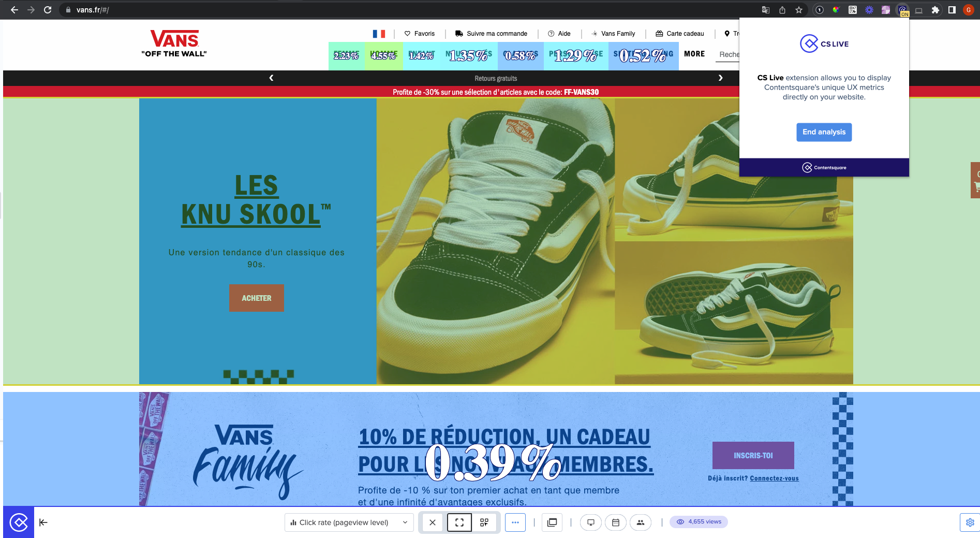The width and height of the screenshot is (980, 538).
Task: Open CS Live settings gear at bottom right
Action: [x=970, y=522]
